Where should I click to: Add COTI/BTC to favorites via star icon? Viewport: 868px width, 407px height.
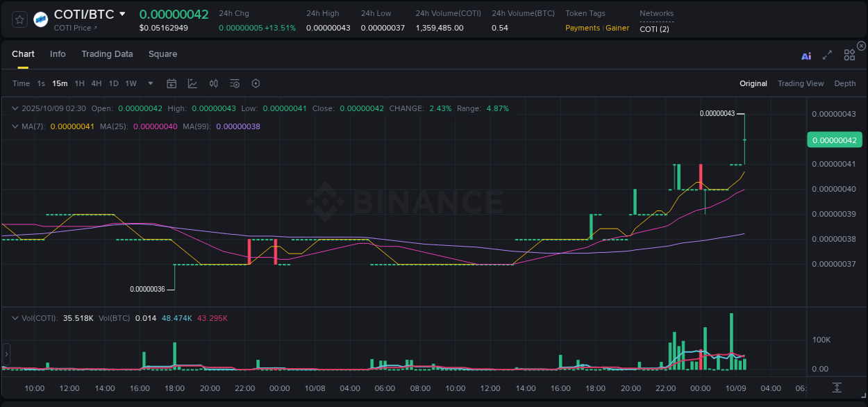tap(19, 19)
